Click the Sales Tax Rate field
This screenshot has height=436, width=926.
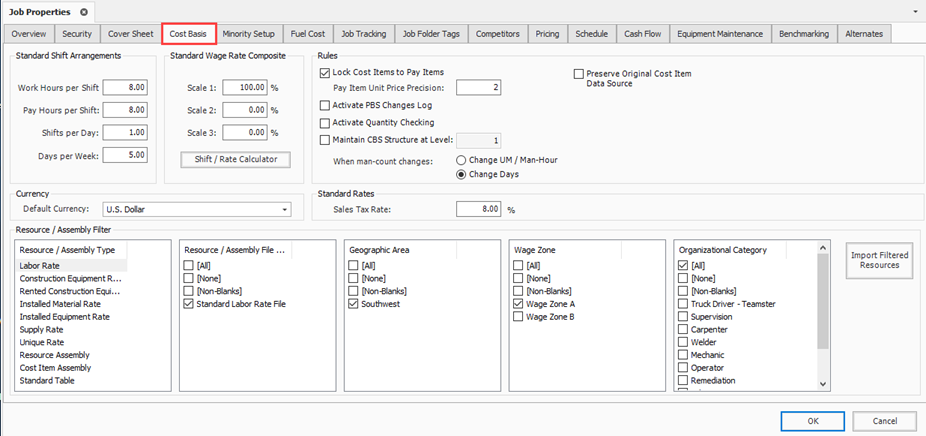(478, 209)
